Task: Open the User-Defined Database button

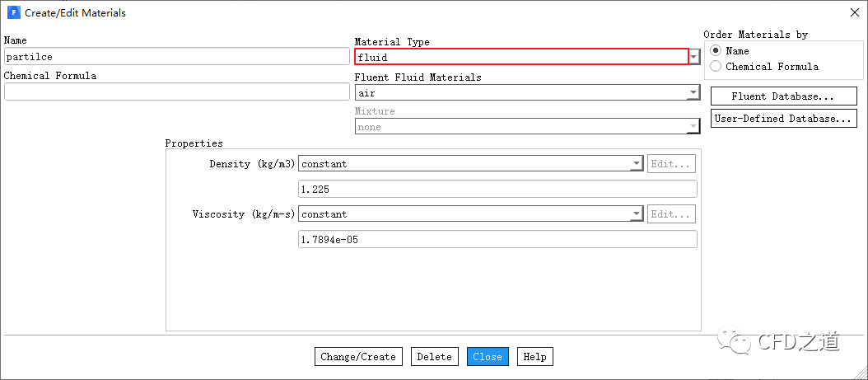Action: click(x=783, y=119)
